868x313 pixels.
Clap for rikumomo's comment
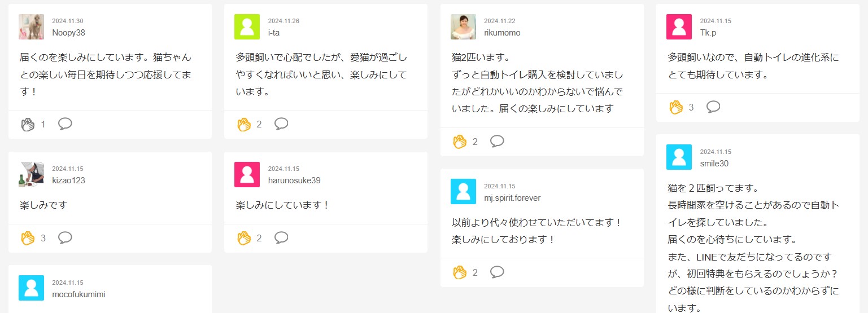pyautogui.click(x=460, y=142)
